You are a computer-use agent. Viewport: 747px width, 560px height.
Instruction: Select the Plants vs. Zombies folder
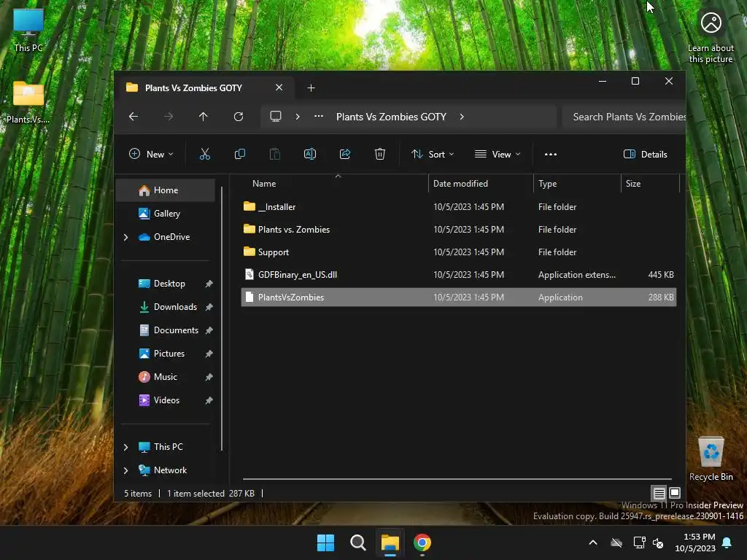tap(459, 230)
